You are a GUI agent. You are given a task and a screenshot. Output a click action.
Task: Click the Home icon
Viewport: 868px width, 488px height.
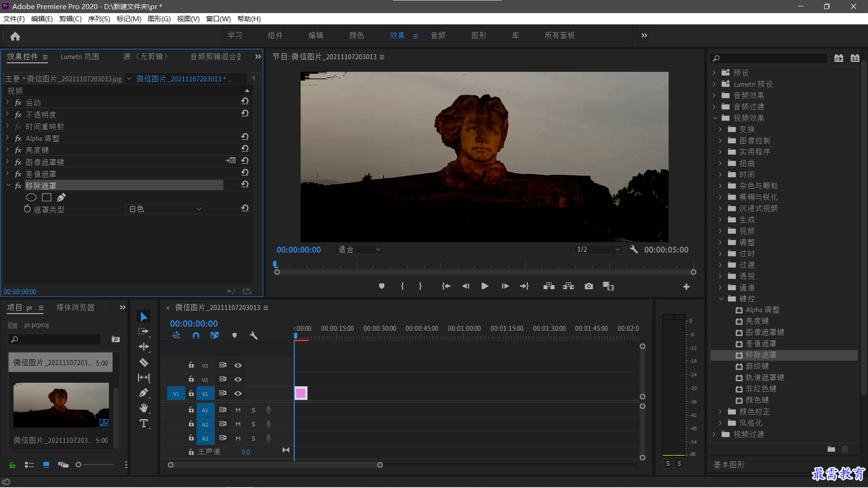coord(15,36)
